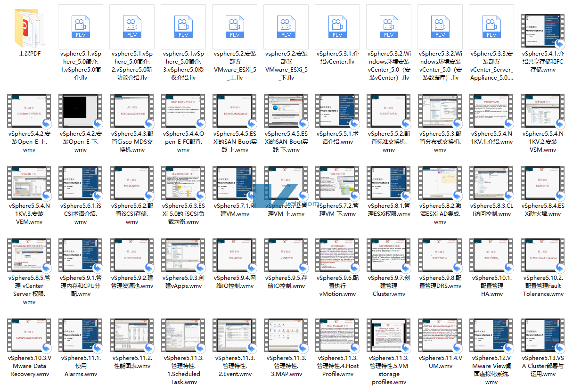Click the 上课PDF folder name label

pyautogui.click(x=30, y=54)
